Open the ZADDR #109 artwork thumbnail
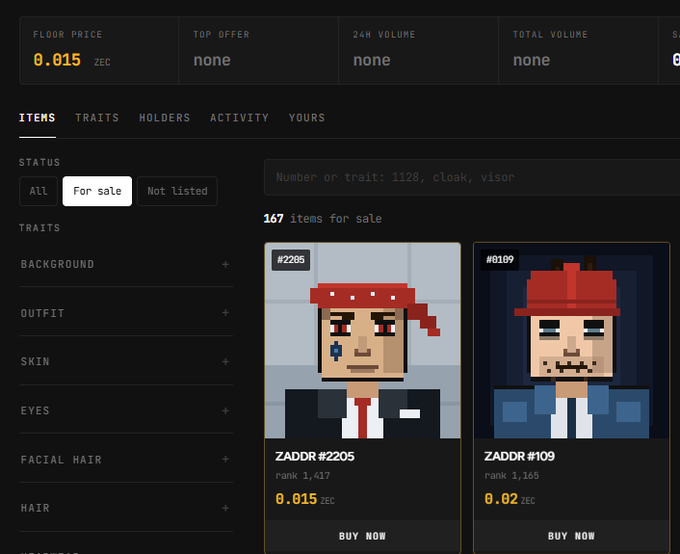This screenshot has width=680, height=554. point(572,341)
